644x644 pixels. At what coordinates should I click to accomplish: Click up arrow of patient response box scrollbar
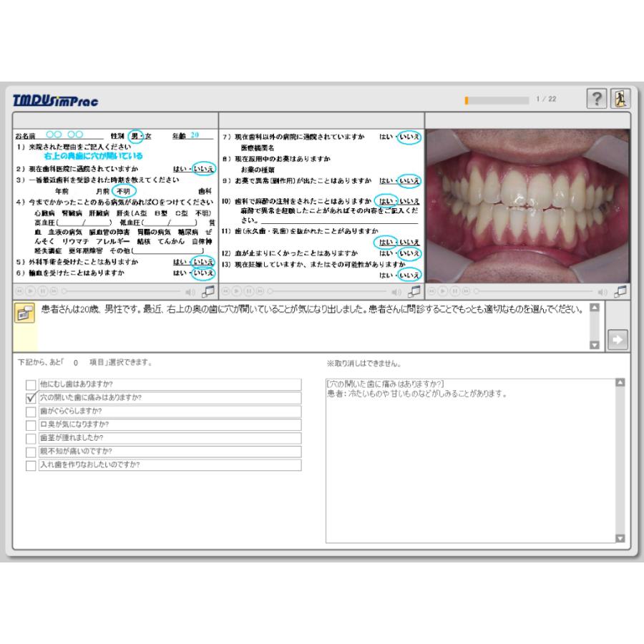(620, 382)
